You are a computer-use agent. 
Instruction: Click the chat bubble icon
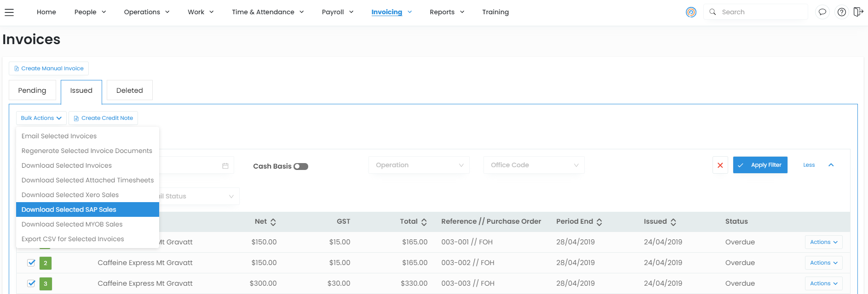(822, 12)
